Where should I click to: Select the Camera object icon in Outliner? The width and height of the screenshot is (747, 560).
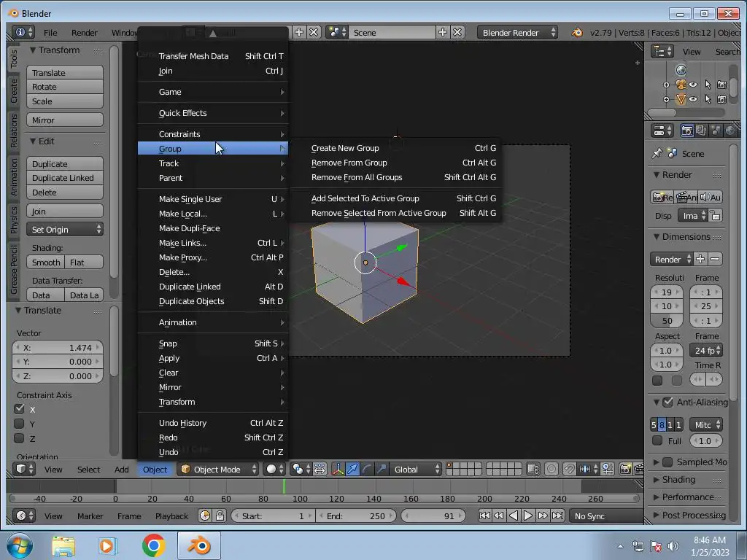pos(681,85)
